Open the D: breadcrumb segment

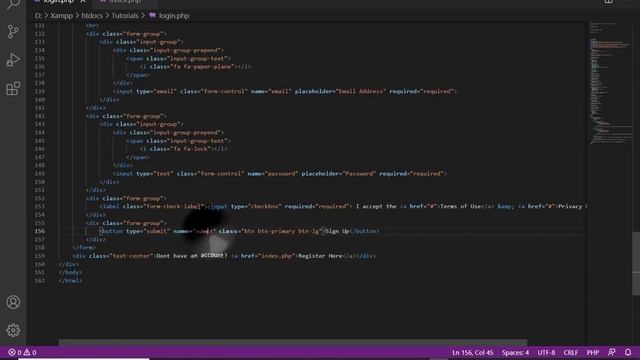pos(38,16)
